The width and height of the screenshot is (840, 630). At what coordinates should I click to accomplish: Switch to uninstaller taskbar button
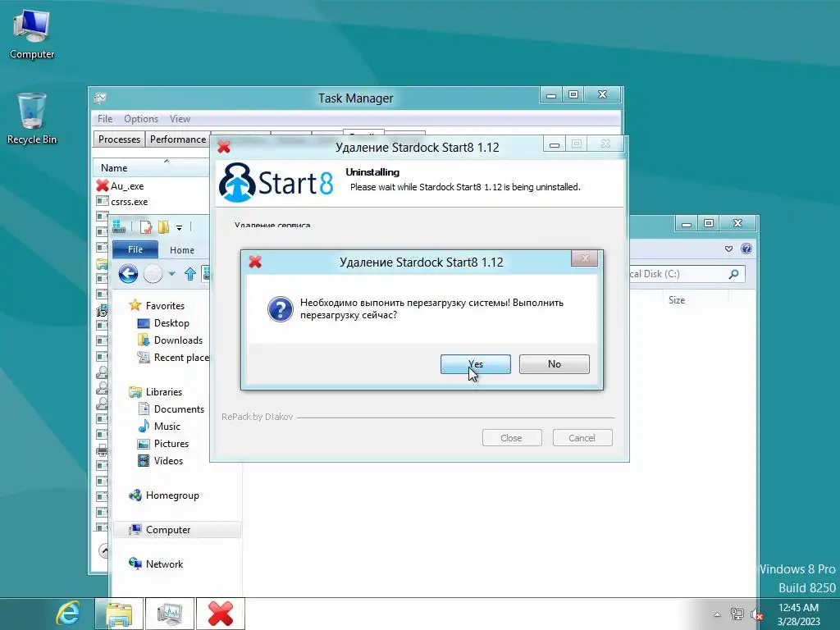[221, 614]
